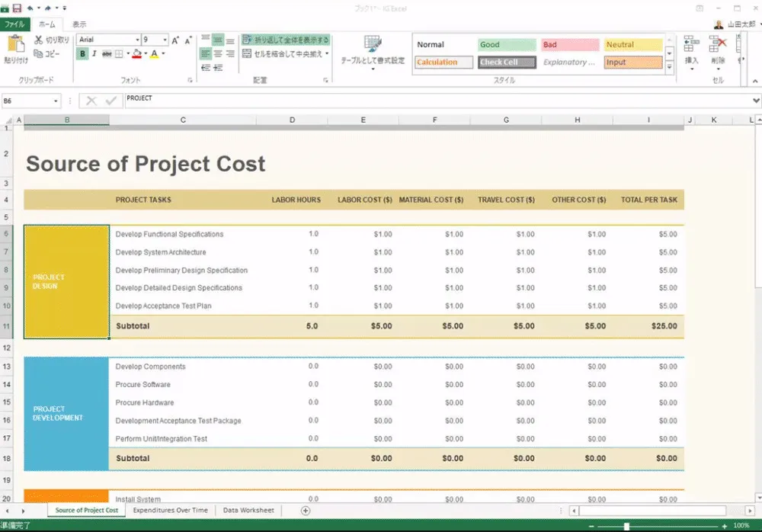Click the fill color paint bucket icon
The height and width of the screenshot is (532, 762).
coord(136,54)
